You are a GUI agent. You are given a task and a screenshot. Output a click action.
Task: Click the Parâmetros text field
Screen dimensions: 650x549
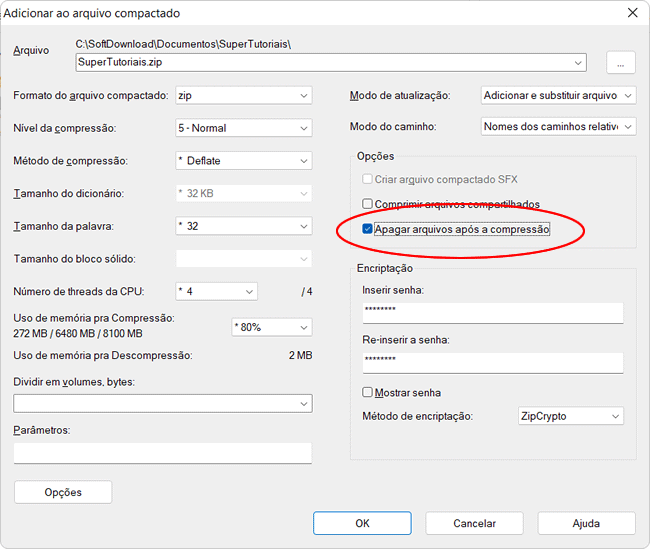[x=162, y=453]
